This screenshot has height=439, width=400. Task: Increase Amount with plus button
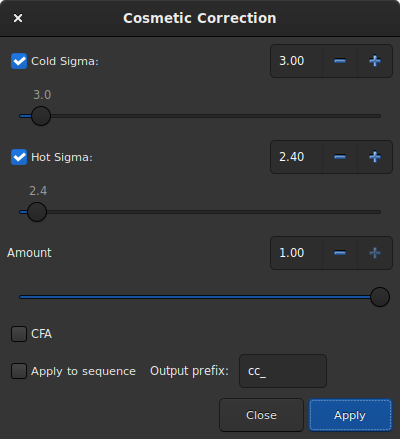point(375,253)
